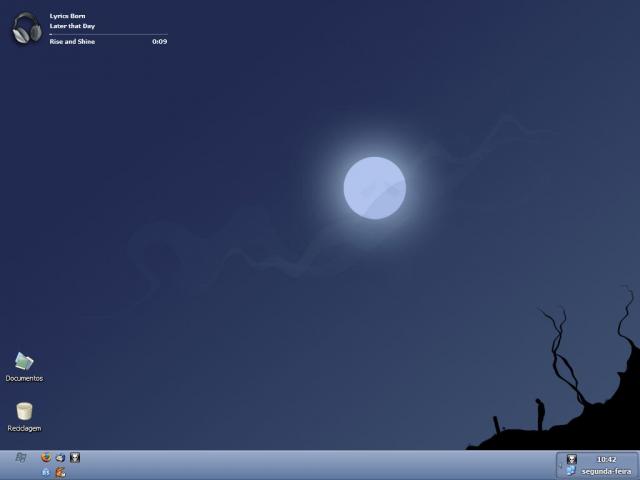Viewport: 640px width, 480px height.
Task: Expand hidden tray icons arrow
Action: coord(561,465)
